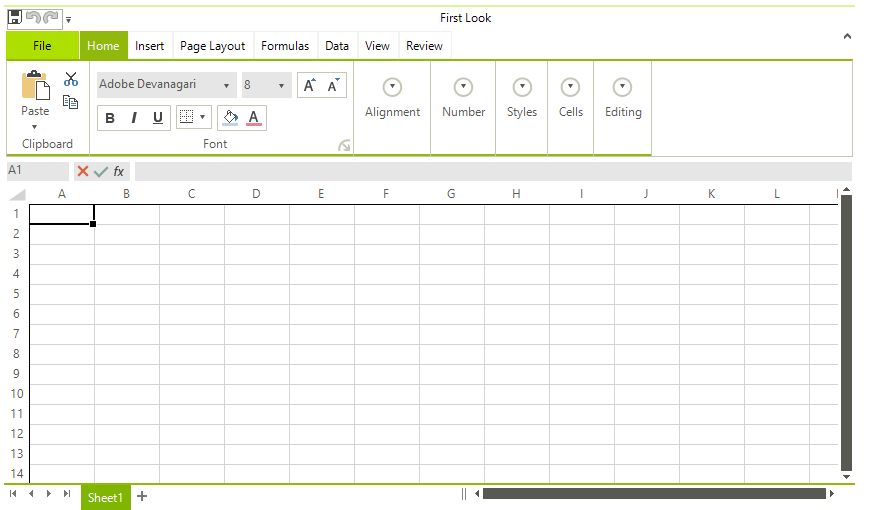Select the Sheet1 tab
This screenshot has width=872, height=510.
pyautogui.click(x=105, y=497)
